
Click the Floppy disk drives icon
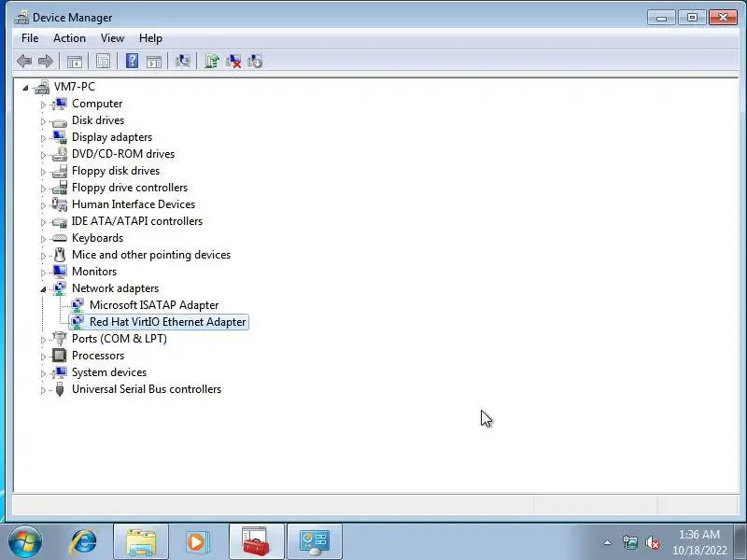pos(60,171)
